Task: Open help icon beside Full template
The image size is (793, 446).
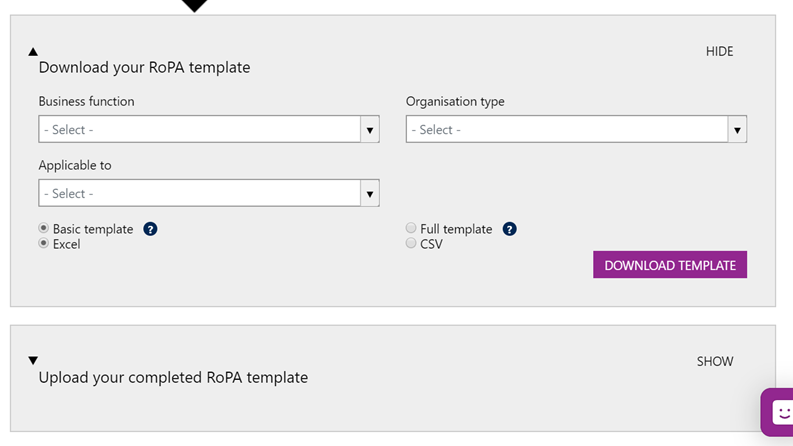Action: click(x=509, y=229)
